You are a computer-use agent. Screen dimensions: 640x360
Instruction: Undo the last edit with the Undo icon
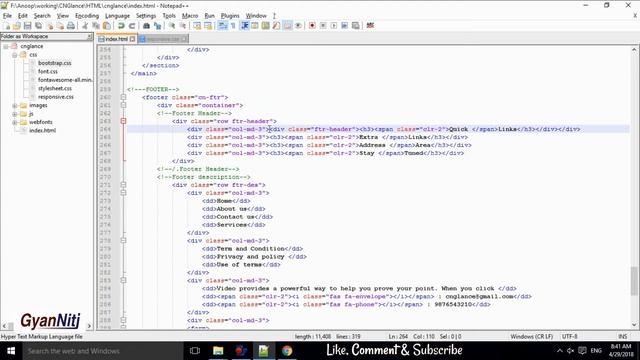(x=121, y=26)
